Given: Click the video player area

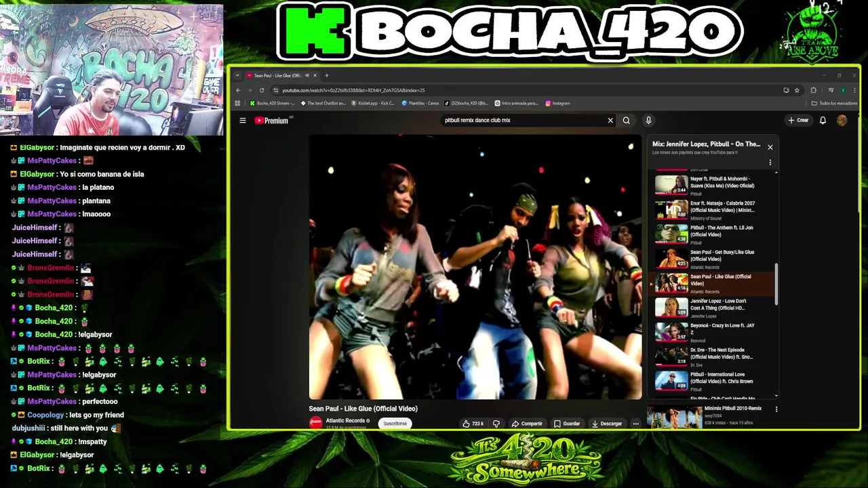Looking at the screenshot, I should click(x=475, y=266).
